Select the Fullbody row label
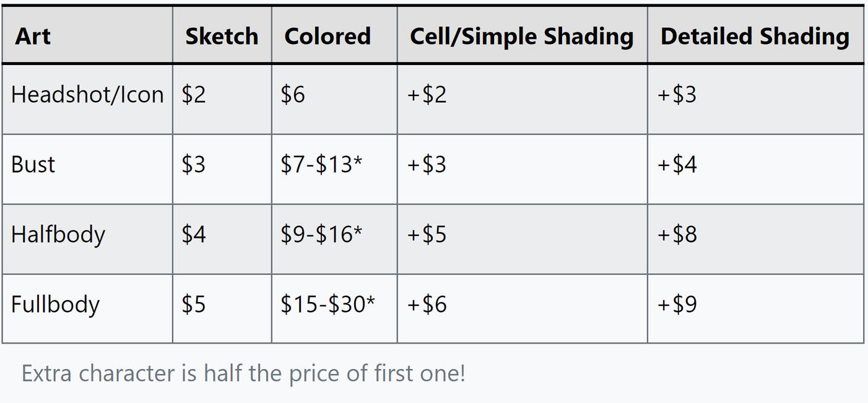Screen dimensions: 868x403 coord(55,305)
